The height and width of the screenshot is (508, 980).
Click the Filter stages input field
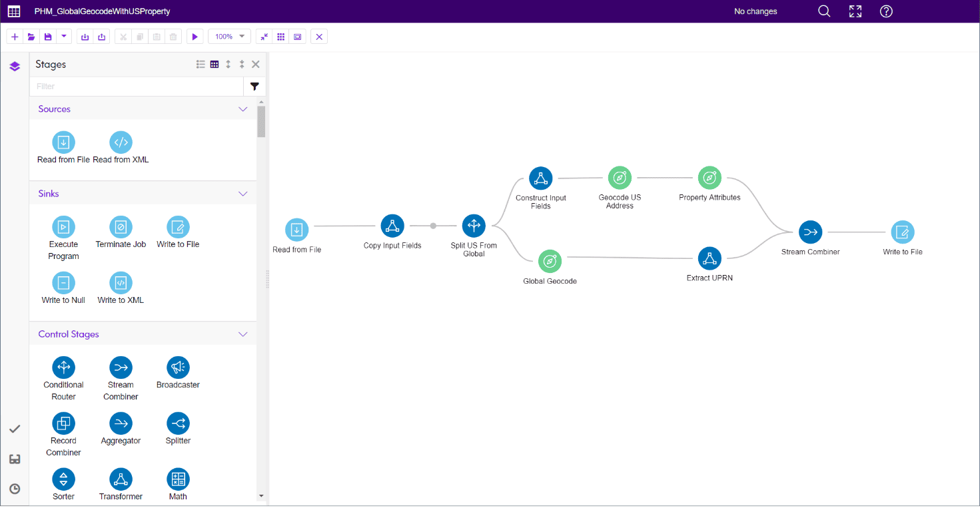click(137, 87)
